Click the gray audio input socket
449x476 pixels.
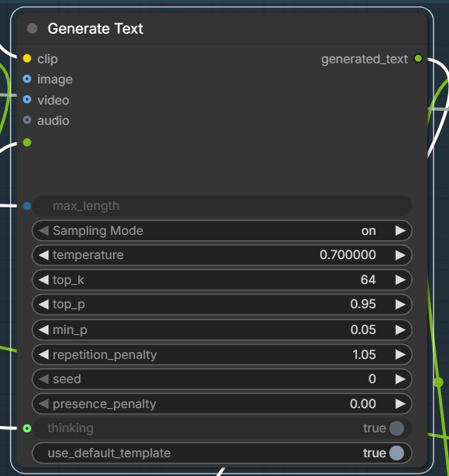click(x=27, y=120)
